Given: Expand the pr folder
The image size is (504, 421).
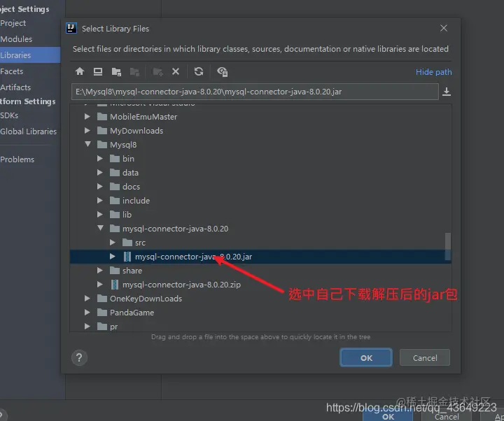Looking at the screenshot, I should click(87, 327).
